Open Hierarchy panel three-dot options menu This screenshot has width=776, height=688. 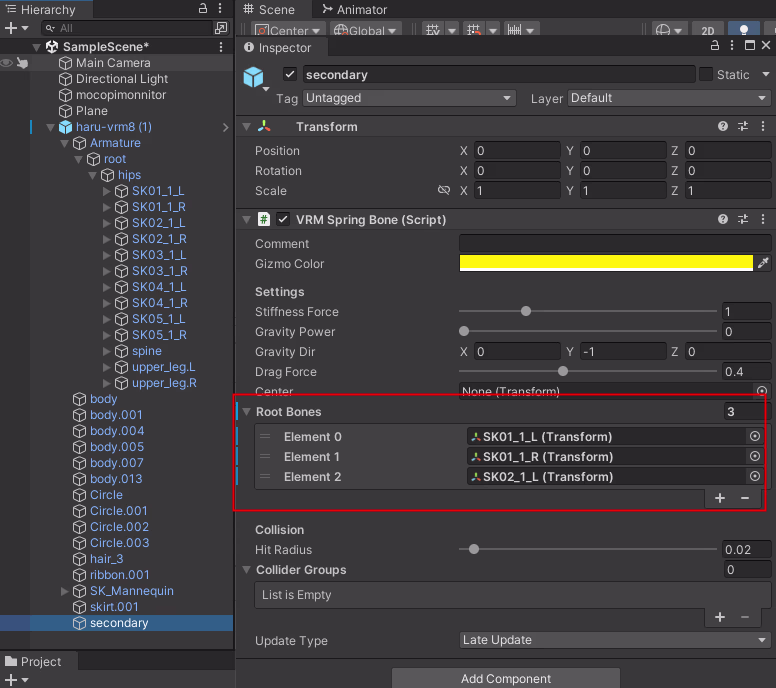220,8
